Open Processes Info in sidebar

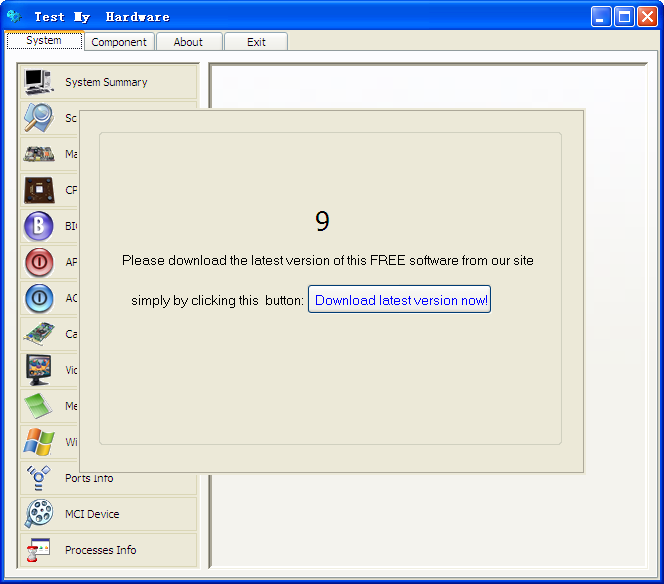100,550
